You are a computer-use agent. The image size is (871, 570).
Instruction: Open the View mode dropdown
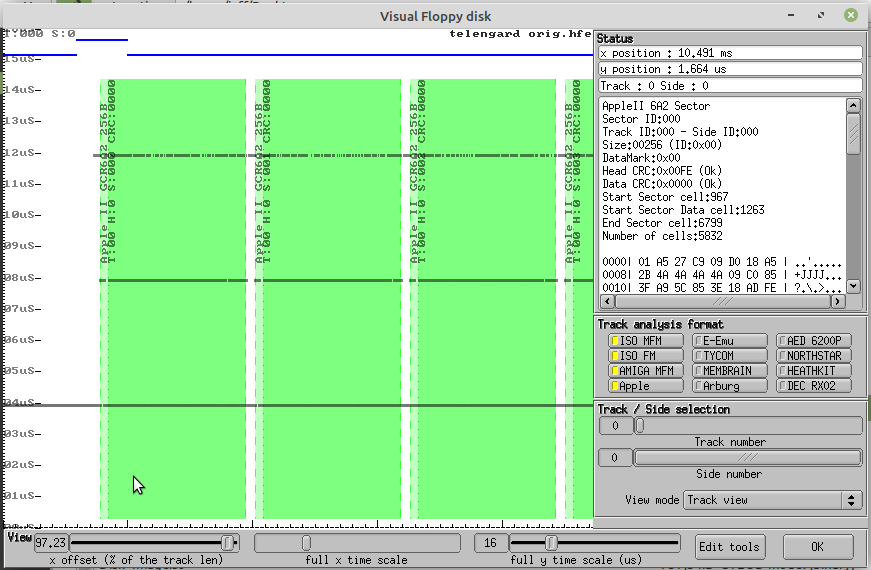pyautogui.click(x=773, y=500)
